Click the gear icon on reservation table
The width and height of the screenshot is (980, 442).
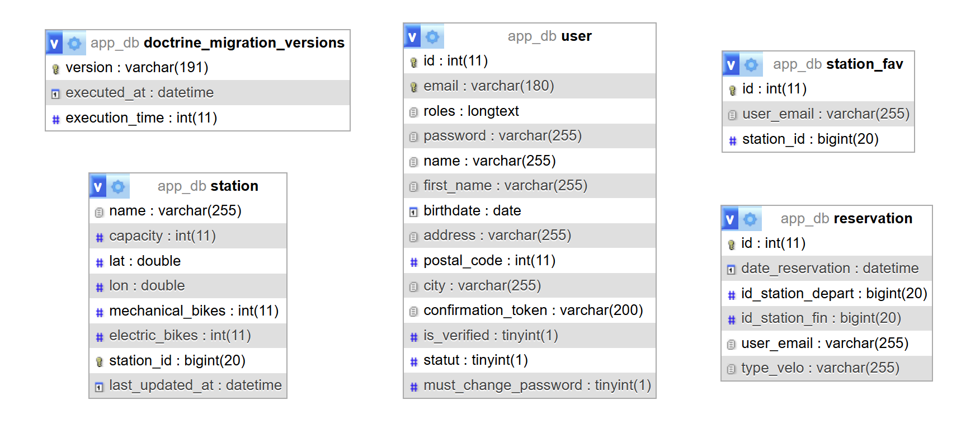750,219
